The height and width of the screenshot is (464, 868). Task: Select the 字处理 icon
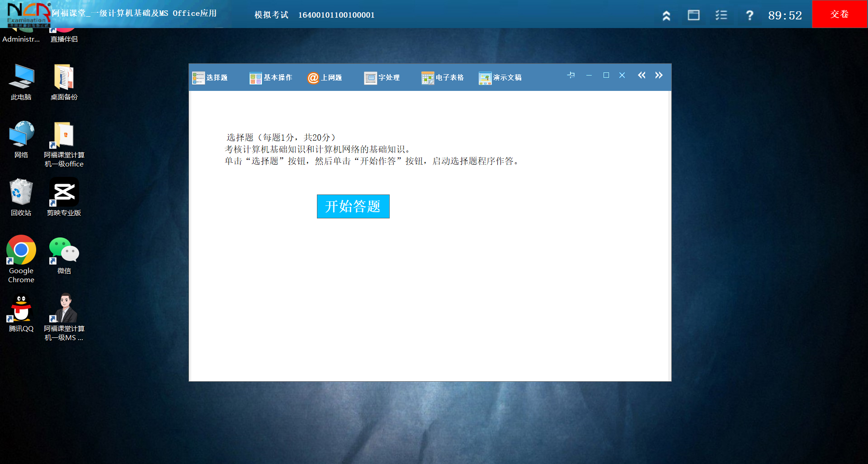point(370,77)
